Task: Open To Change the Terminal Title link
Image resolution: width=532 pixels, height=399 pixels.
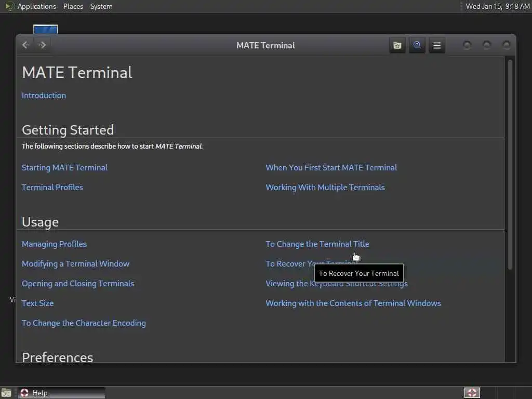Action: tap(317, 244)
